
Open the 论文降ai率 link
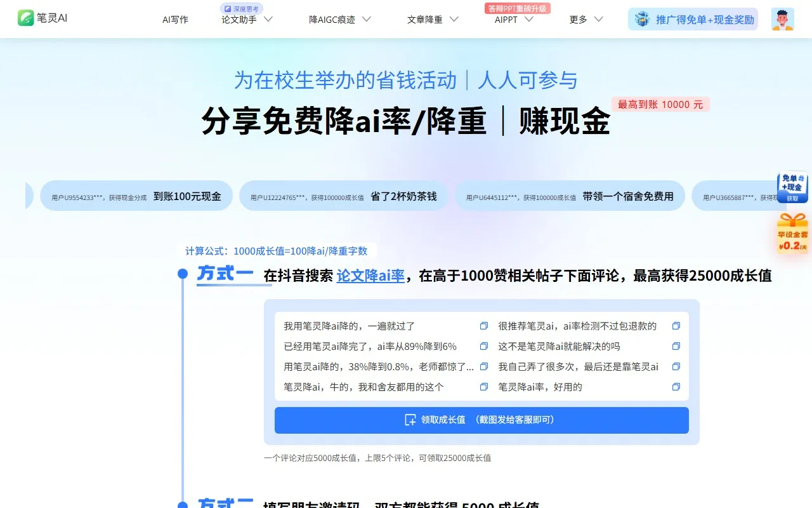pyautogui.click(x=370, y=276)
